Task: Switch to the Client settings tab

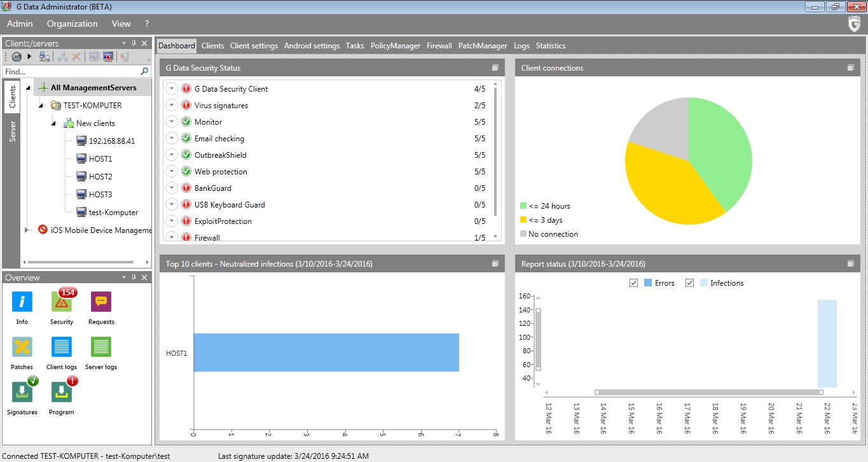Action: 254,46
